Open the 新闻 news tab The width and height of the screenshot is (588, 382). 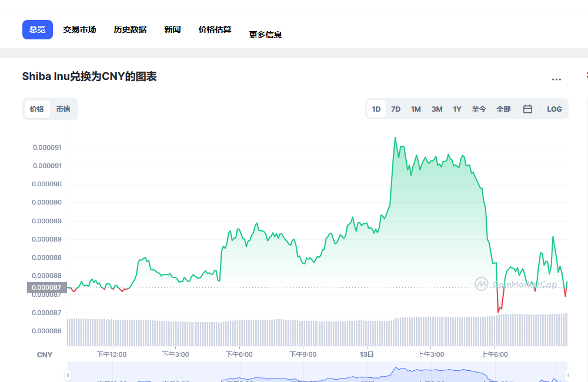(x=172, y=29)
